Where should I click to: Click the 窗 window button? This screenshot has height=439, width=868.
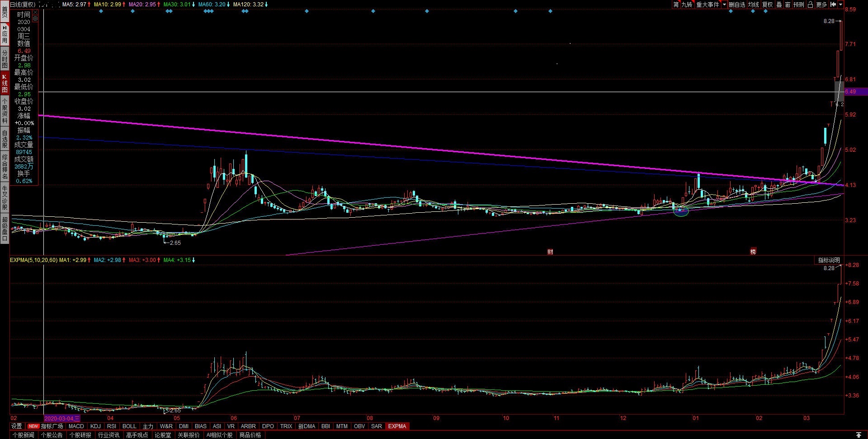[x=788, y=5]
